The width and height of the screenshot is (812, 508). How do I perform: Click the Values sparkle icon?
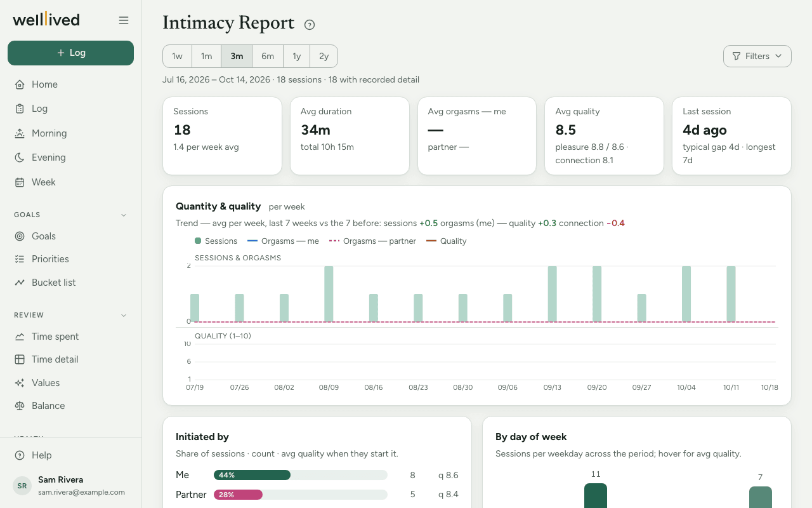pos(20,383)
